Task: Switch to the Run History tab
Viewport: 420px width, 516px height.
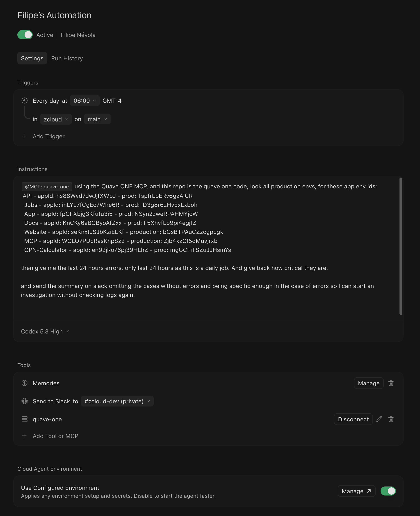Action: [67, 58]
